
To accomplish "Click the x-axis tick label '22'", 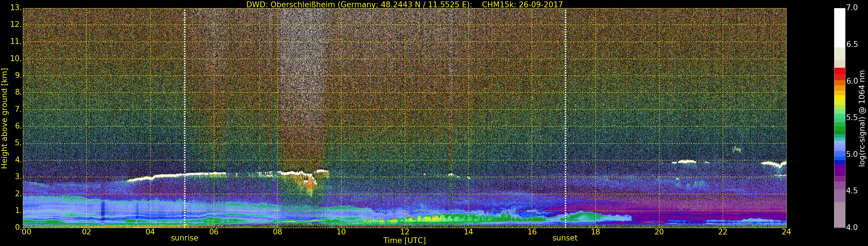I will pos(723,232).
